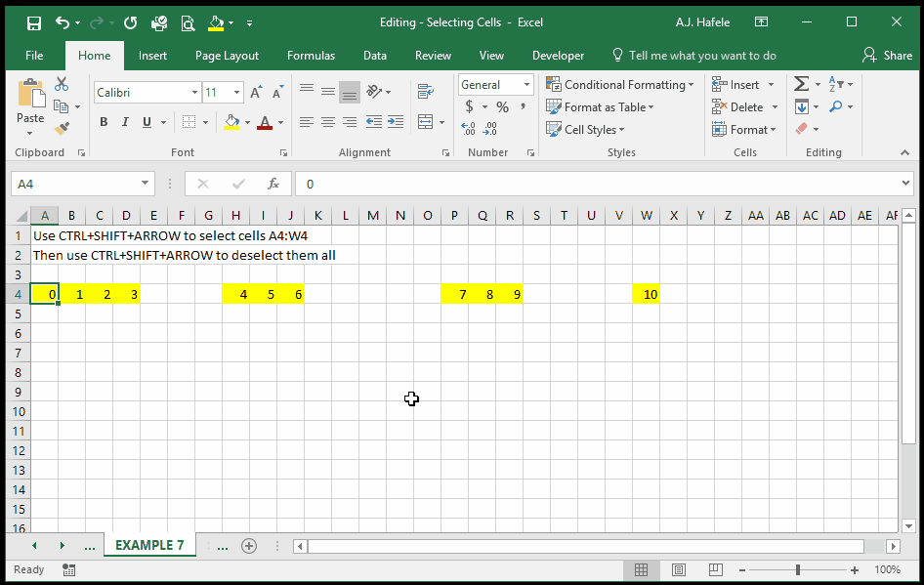The width and height of the screenshot is (924, 585).
Task: Click the Share button
Action: tap(887, 56)
